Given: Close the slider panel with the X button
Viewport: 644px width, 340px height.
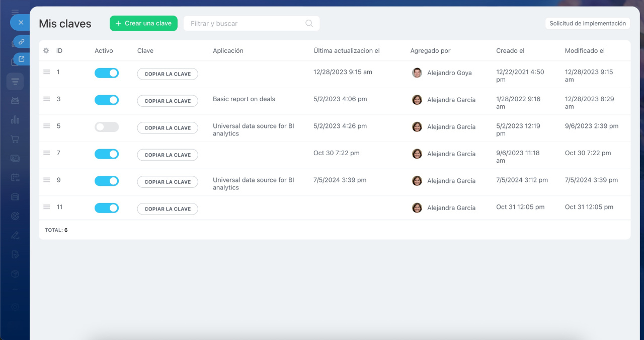Looking at the screenshot, I should [21, 23].
